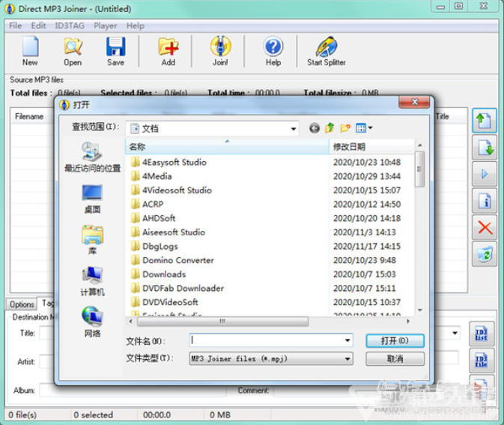This screenshot has height=425, width=504.
Task: Close the 打开 dialog with red X
Action: 414,102
